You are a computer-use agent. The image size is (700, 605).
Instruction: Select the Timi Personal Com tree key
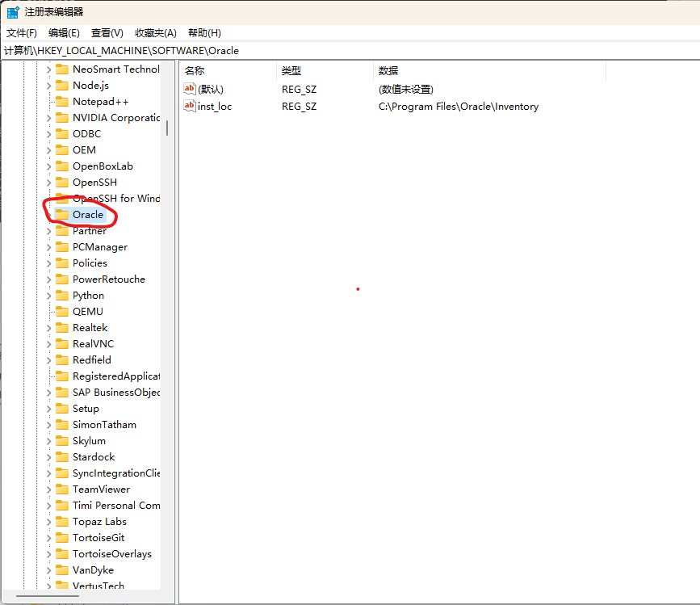(x=116, y=506)
